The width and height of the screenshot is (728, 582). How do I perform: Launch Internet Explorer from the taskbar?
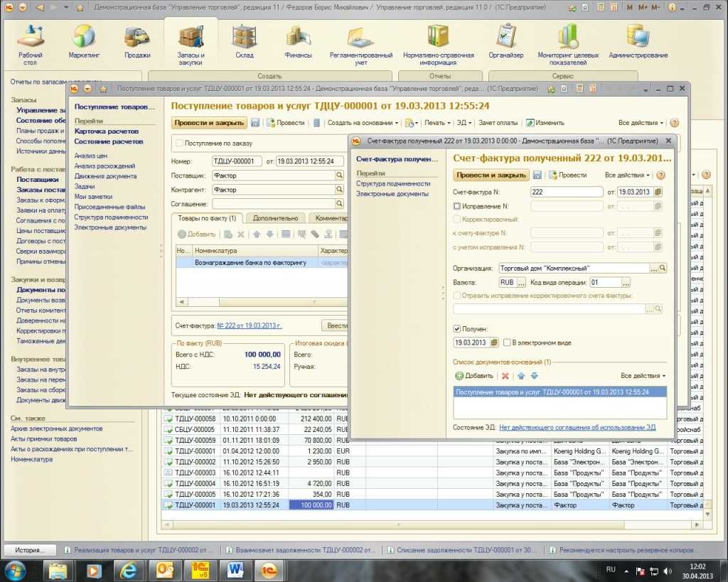(129, 569)
